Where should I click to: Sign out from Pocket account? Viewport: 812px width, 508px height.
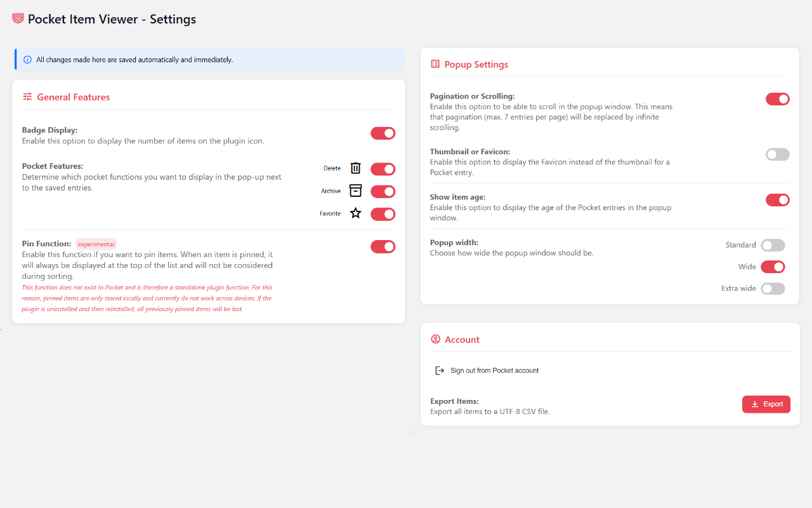tap(494, 370)
